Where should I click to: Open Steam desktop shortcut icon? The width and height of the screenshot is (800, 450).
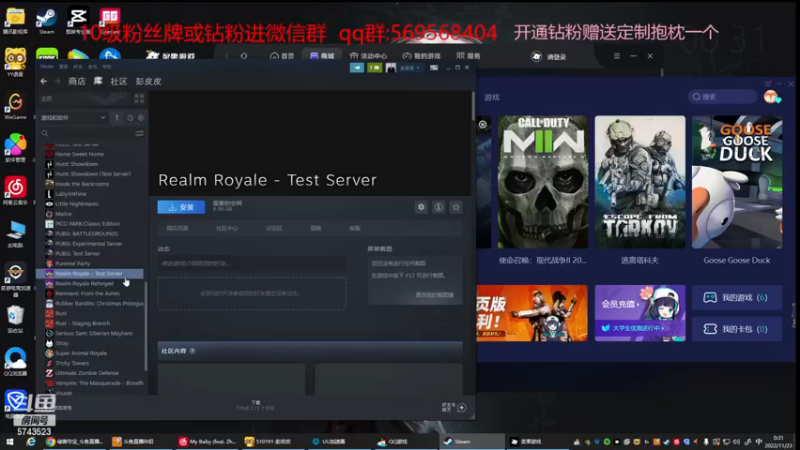coord(46,20)
